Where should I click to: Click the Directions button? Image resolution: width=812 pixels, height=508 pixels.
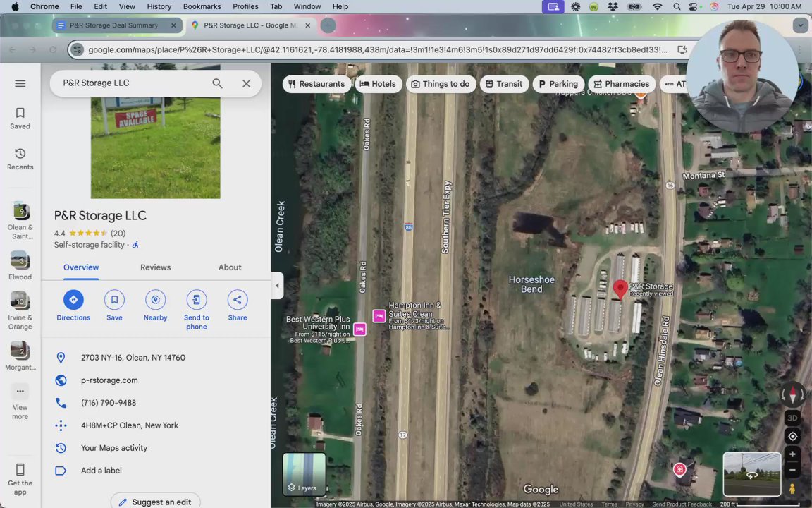click(73, 306)
